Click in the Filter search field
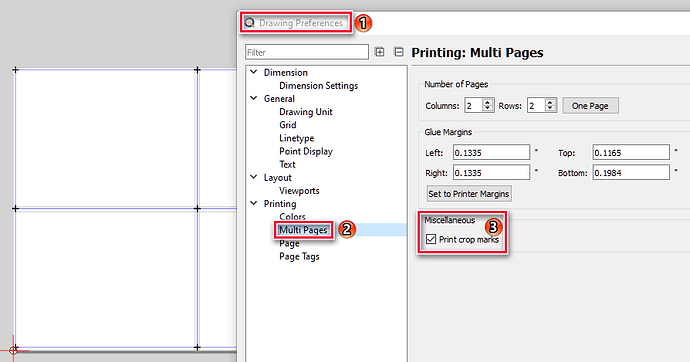This screenshot has width=690, height=362. pyautogui.click(x=307, y=52)
